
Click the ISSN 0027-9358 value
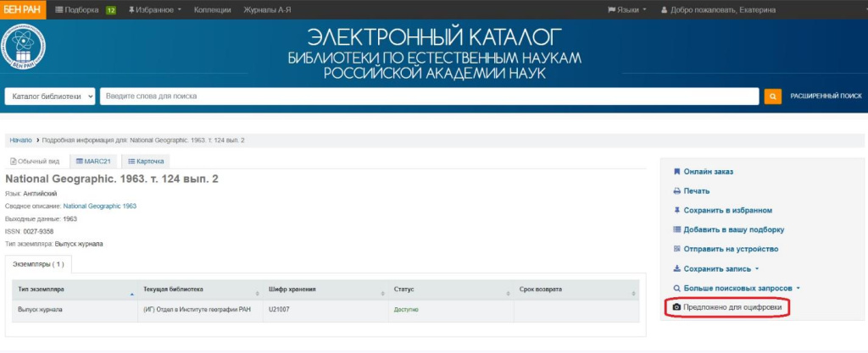38,231
